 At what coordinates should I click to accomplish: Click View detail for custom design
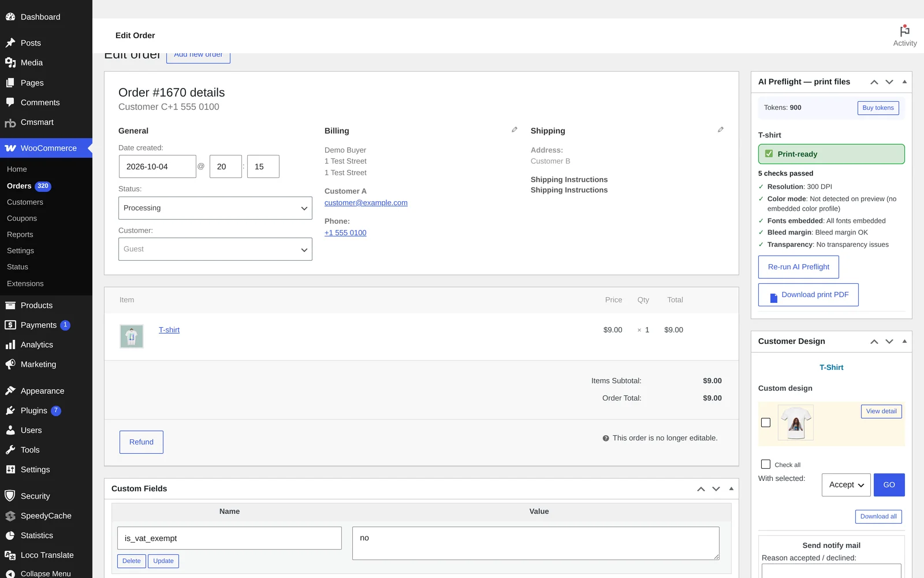coord(881,412)
